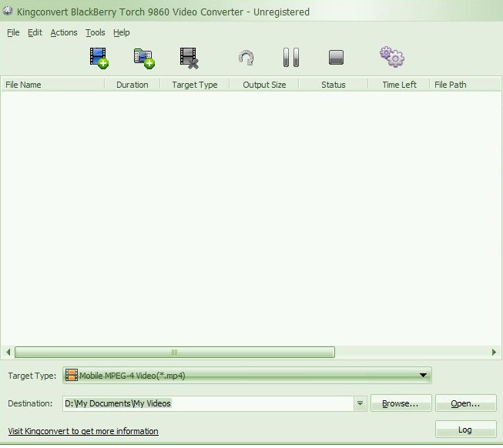Click the Target Type column header
Viewport: 503px width, 448px height.
tap(195, 85)
